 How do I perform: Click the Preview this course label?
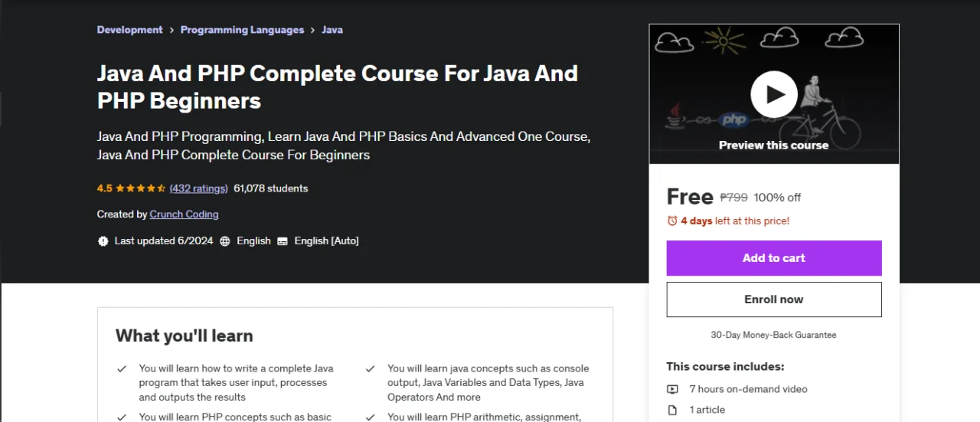774,146
